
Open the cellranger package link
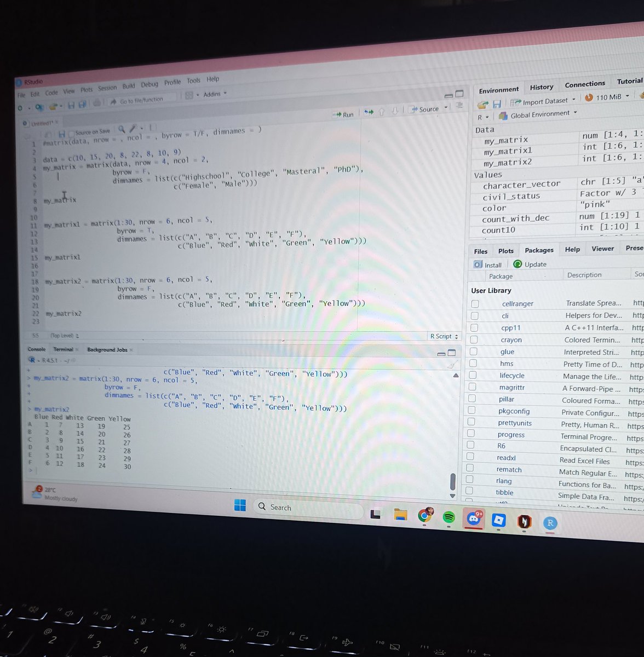coord(517,304)
